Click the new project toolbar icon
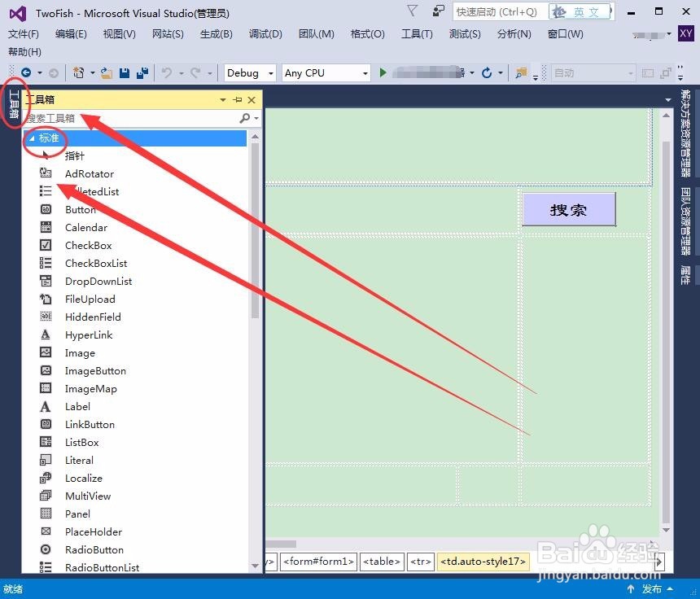The height and width of the screenshot is (599, 700). (x=79, y=72)
